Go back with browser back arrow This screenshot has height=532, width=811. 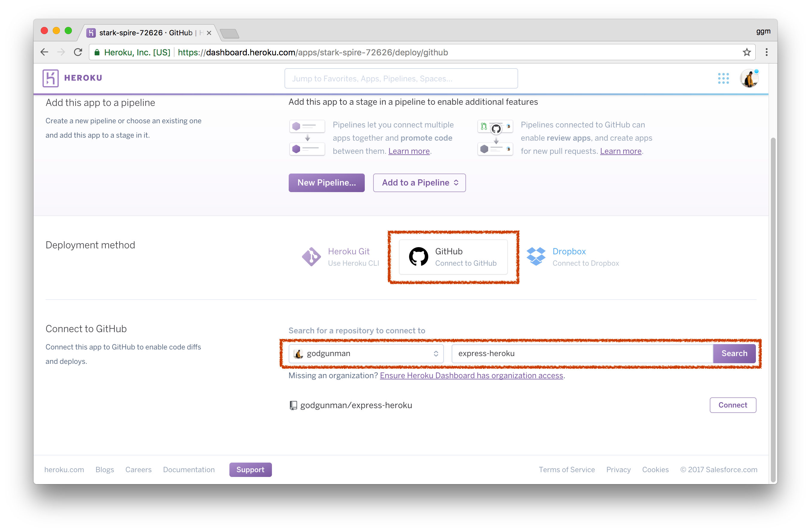(45, 52)
